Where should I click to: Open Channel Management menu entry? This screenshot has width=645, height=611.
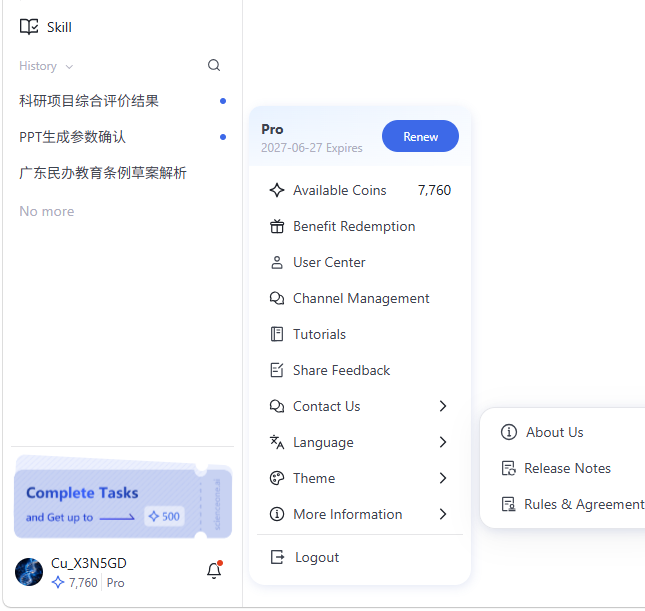[360, 298]
